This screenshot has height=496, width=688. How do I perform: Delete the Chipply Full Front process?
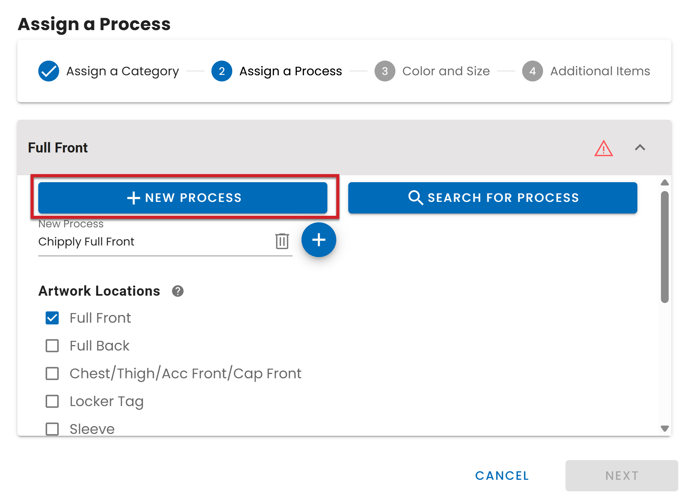[282, 241]
